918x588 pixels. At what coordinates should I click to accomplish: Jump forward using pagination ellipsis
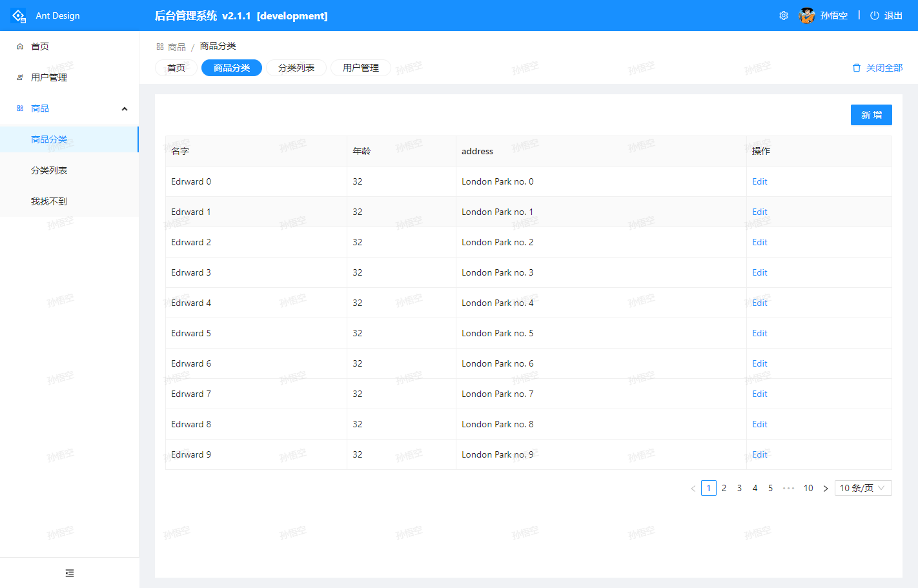788,489
